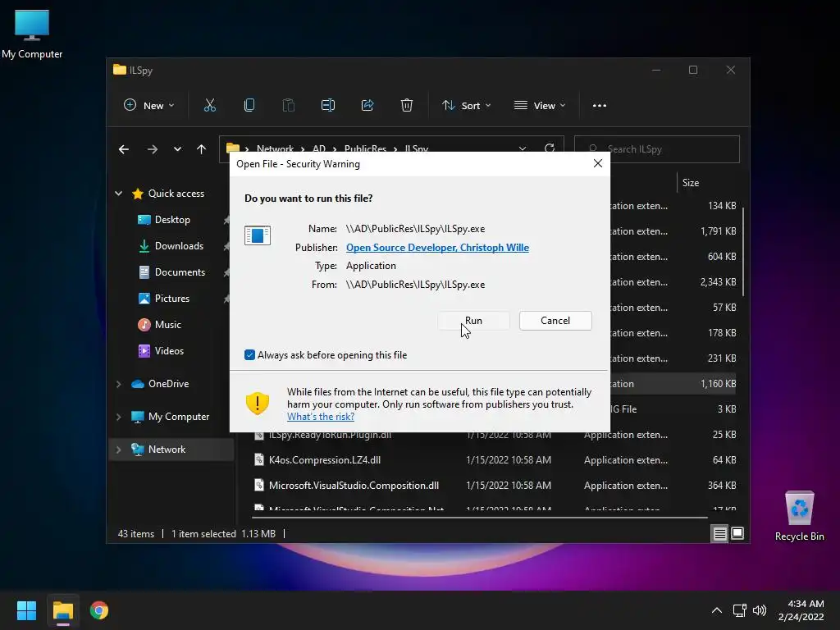Go forward with the right arrow
This screenshot has height=630, width=840.
tap(152, 149)
